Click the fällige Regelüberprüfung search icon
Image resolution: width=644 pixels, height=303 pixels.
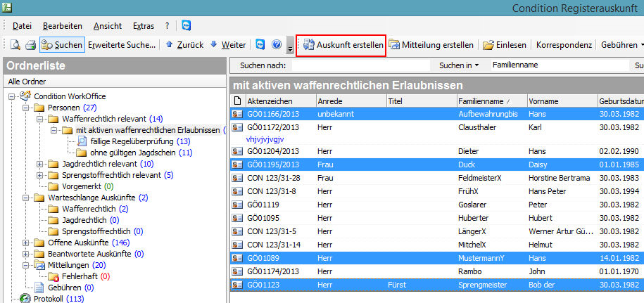click(x=82, y=141)
